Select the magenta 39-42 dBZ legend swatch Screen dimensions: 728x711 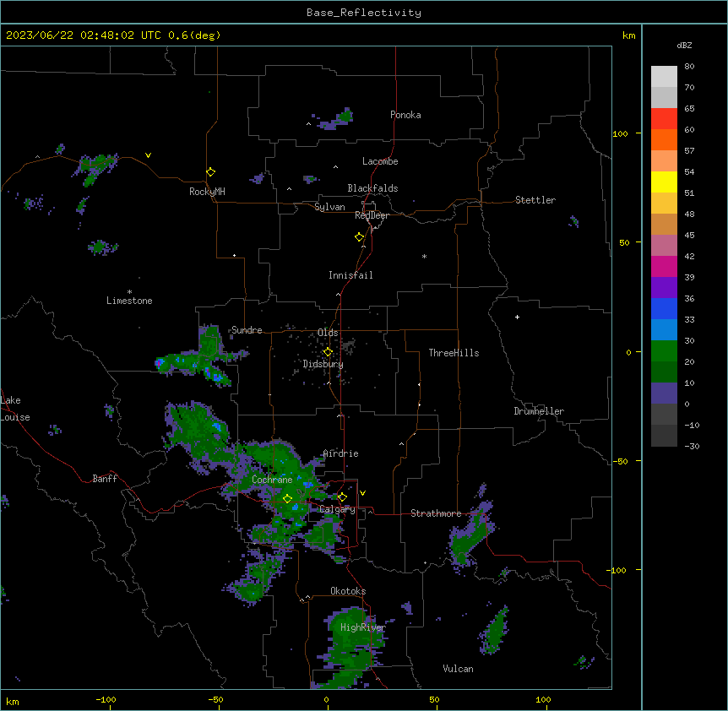(x=664, y=266)
